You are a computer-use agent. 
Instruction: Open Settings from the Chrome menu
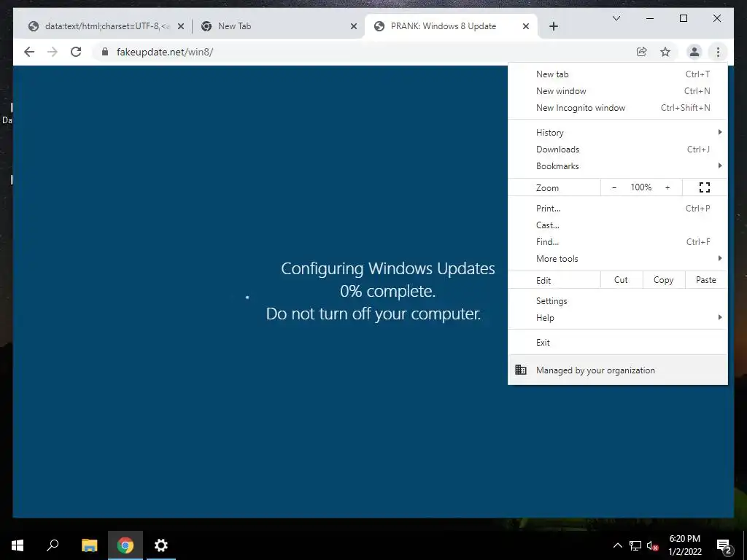[618, 301]
